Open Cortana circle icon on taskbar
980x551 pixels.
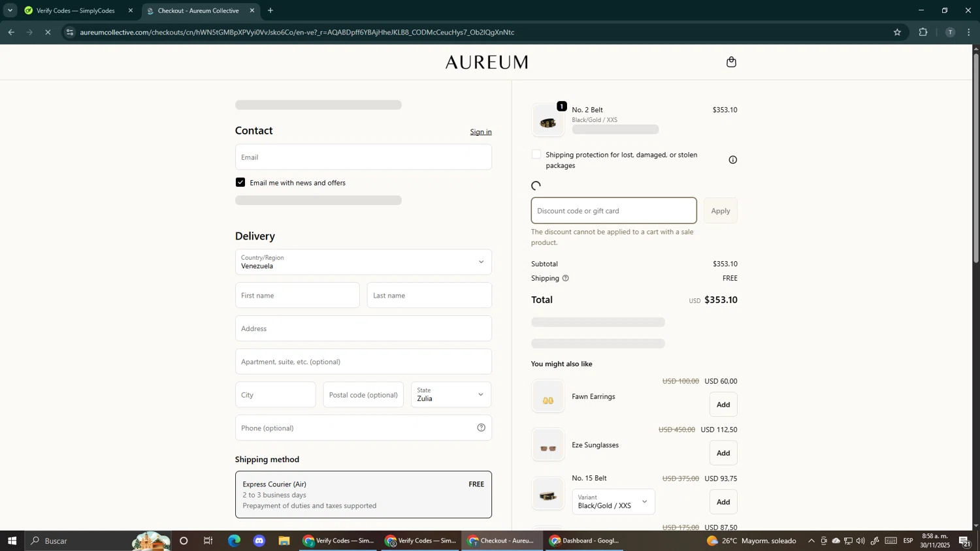tap(184, 541)
